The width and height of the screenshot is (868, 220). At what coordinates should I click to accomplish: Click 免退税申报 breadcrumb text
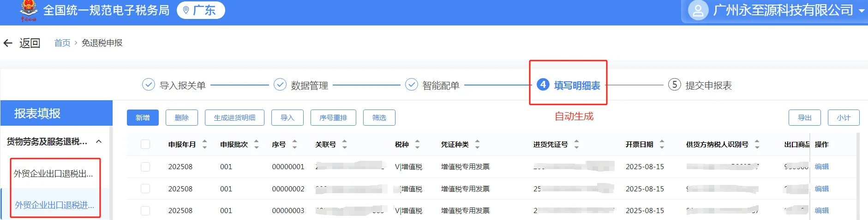coord(102,43)
